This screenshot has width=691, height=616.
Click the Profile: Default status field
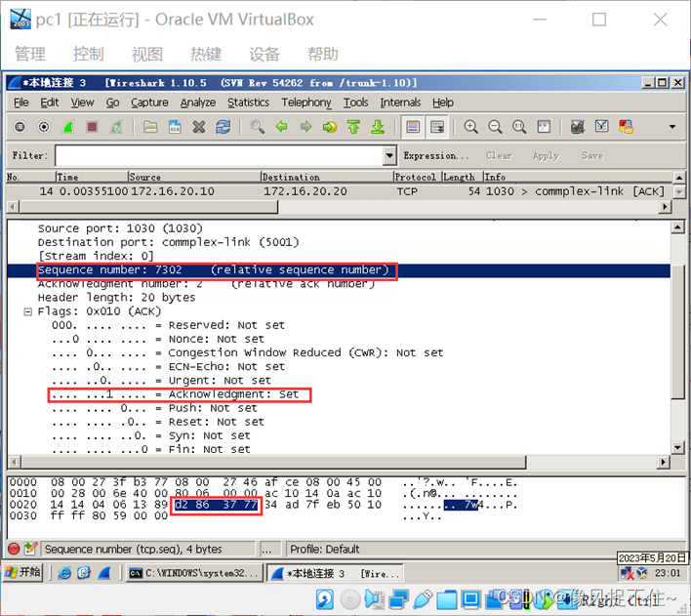[325, 549]
